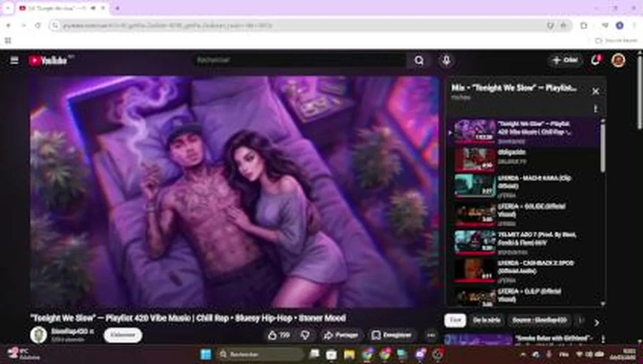This screenshot has height=364, width=643.
Task: Start voice search with microphone icon
Action: pyautogui.click(x=446, y=60)
